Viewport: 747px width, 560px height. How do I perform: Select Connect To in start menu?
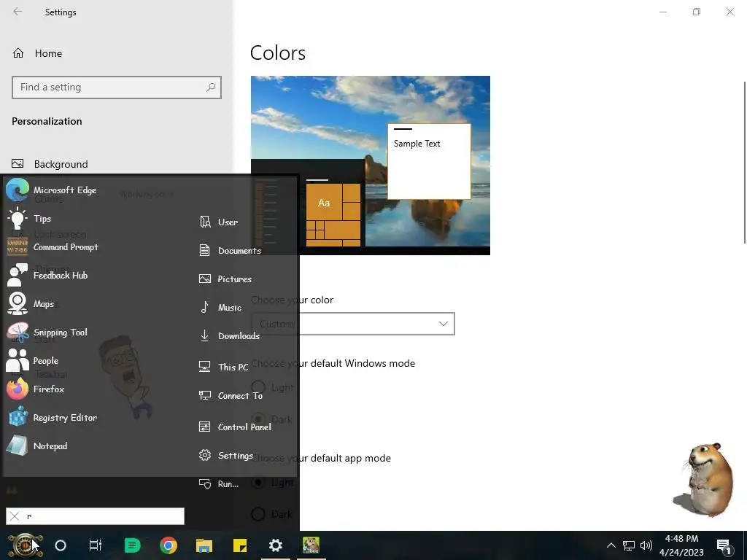[231, 396]
